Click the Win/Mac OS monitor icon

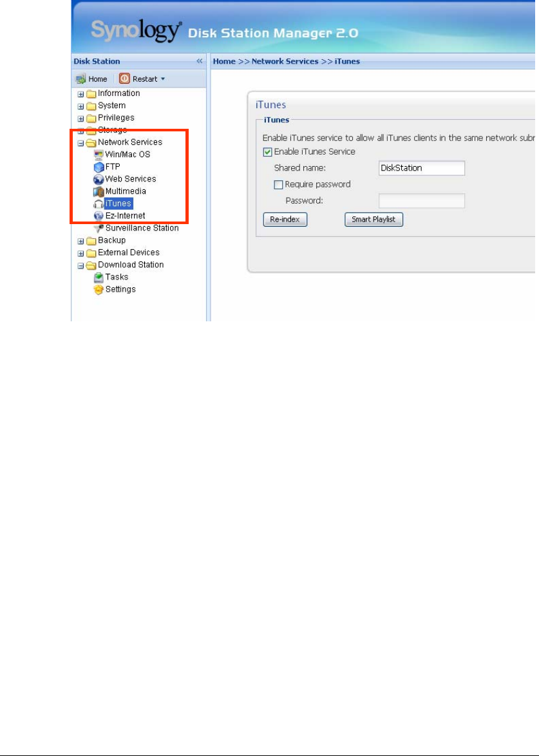[x=99, y=155]
